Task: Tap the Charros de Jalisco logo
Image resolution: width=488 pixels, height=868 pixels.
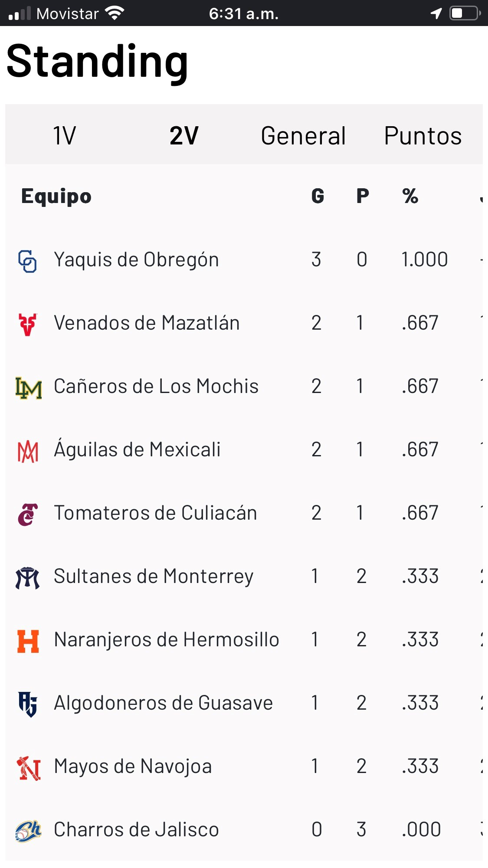Action: tap(28, 831)
